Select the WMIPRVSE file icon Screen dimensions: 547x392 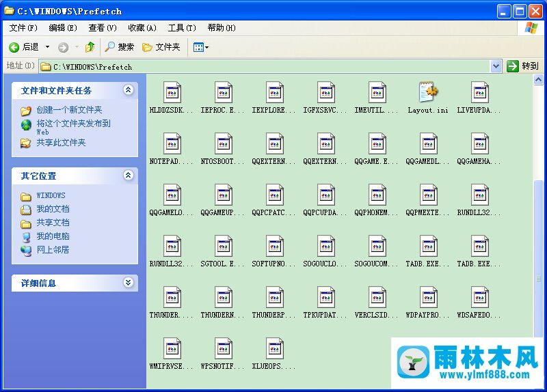coord(172,348)
